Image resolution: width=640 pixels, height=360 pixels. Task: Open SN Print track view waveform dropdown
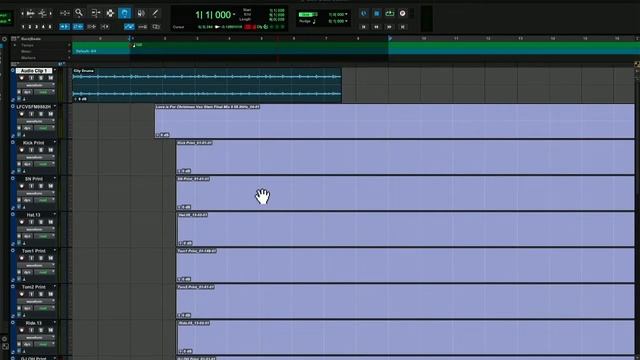[35, 193]
